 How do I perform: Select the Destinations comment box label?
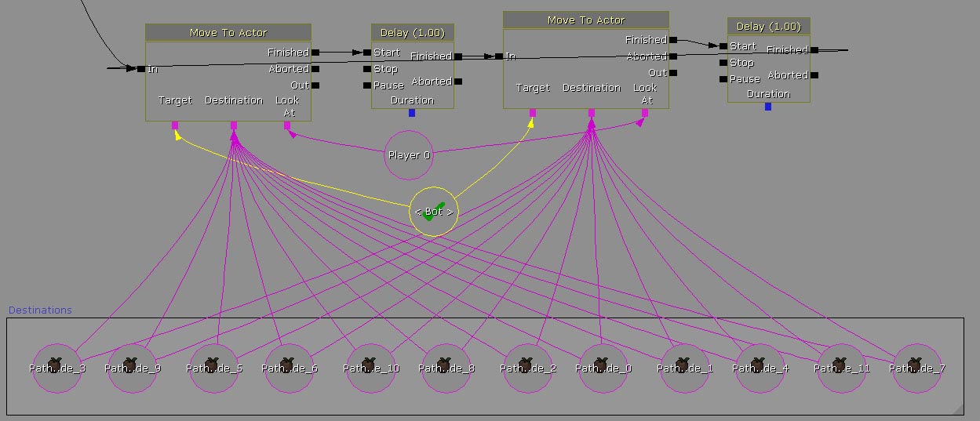(x=40, y=310)
